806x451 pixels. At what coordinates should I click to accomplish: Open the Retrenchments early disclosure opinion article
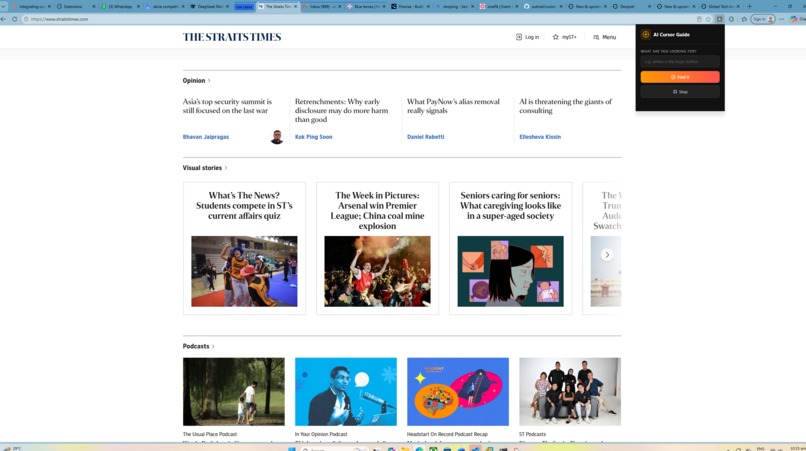click(341, 111)
